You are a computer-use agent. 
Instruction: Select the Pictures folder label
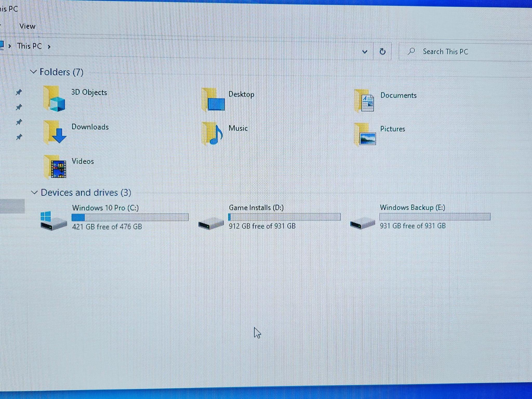click(393, 129)
